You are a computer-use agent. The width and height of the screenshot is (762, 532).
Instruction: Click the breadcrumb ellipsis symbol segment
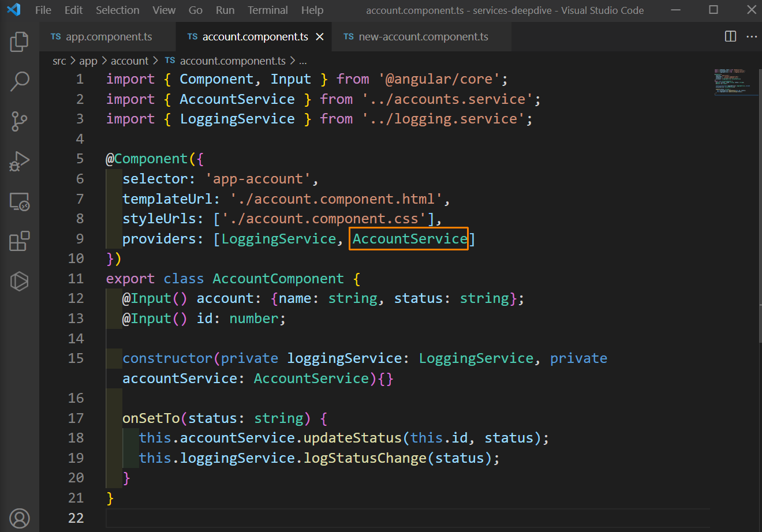click(x=302, y=61)
